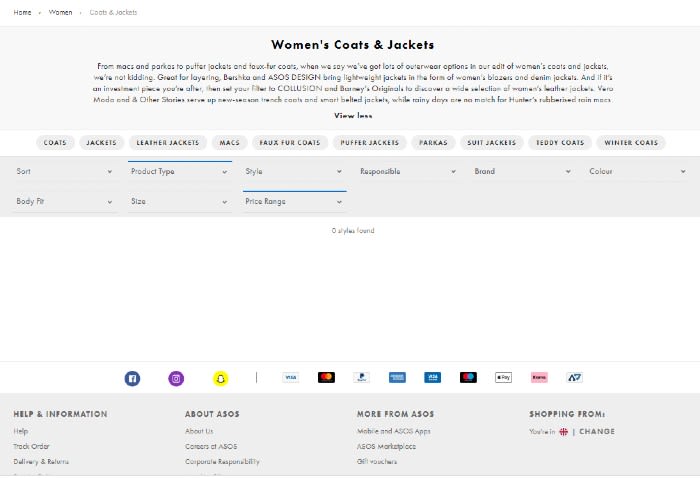Go to Women breadcrumb
Image resolution: width=700 pixels, height=478 pixels.
60,12
